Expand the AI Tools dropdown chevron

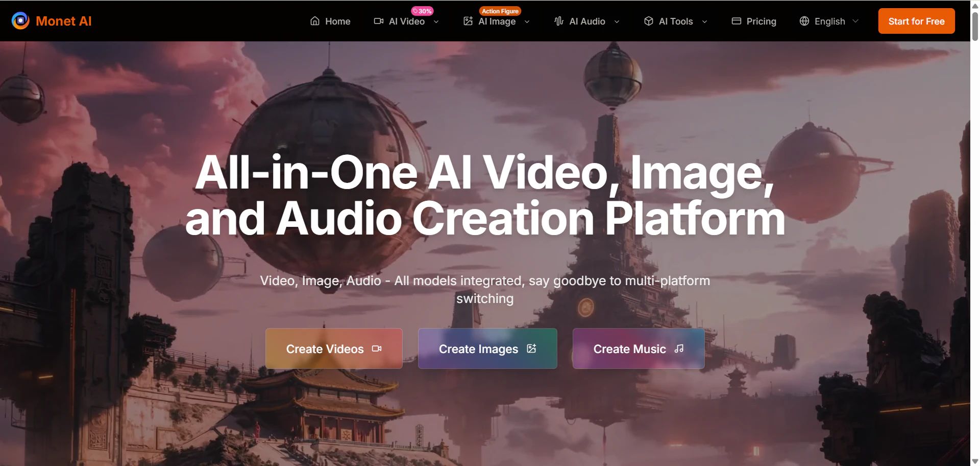[x=704, y=21]
